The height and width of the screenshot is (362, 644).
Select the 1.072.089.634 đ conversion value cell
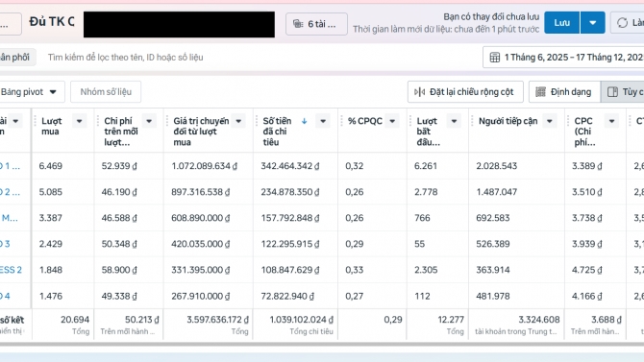pos(209,166)
